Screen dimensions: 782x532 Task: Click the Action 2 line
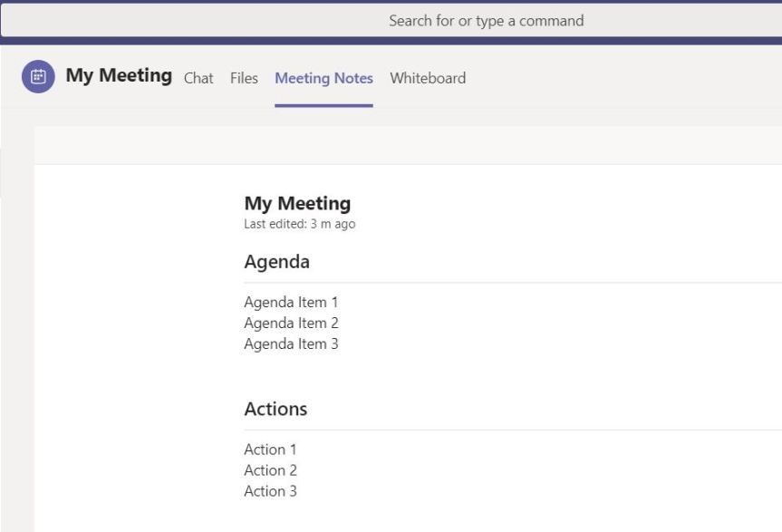[270, 470]
